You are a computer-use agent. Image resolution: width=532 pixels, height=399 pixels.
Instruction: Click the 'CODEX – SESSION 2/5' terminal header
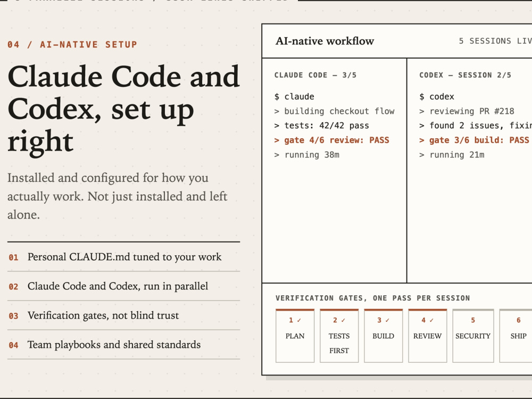(465, 75)
